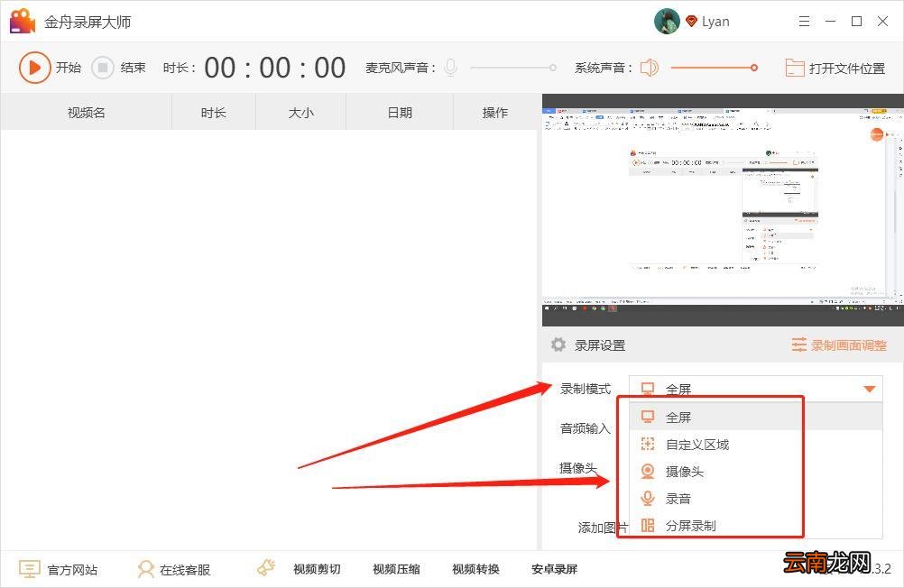
Task: Click the 00 : 00 : 00 duration display
Action: [x=275, y=68]
